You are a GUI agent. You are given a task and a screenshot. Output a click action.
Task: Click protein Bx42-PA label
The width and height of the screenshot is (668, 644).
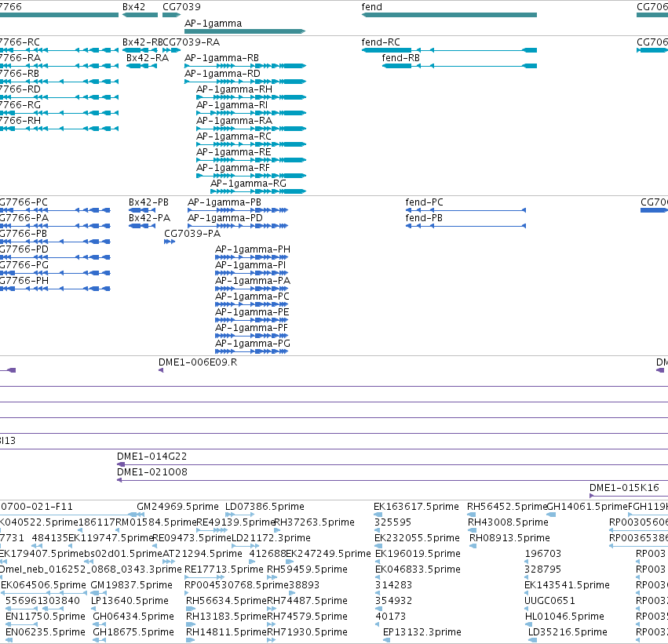(149, 218)
